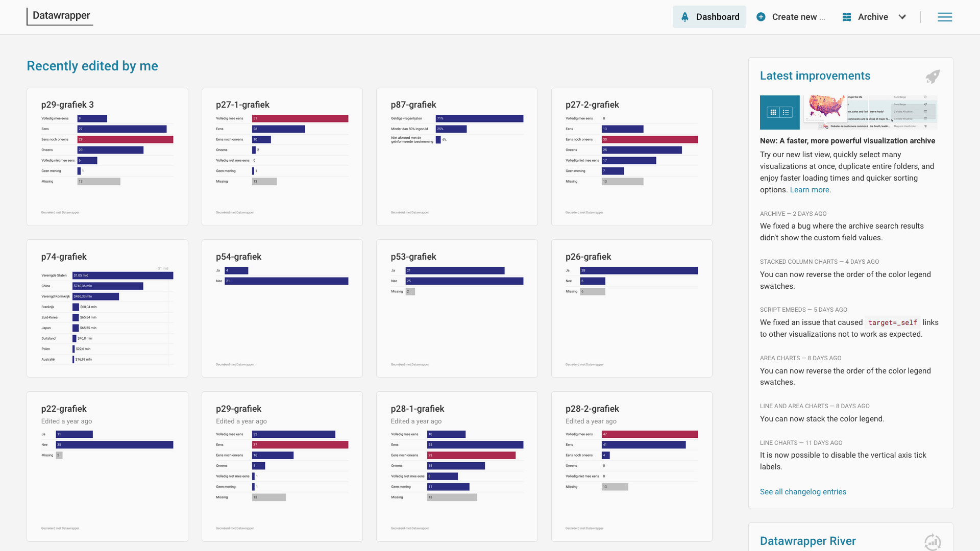Viewport: 980px width, 551px height.
Task: Follow the Learn more link
Action: [810, 190]
